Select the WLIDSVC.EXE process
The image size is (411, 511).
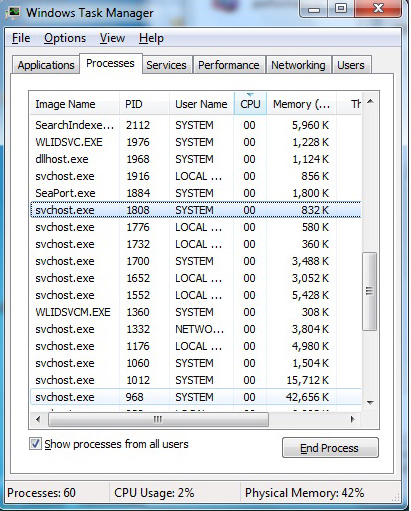point(196,142)
